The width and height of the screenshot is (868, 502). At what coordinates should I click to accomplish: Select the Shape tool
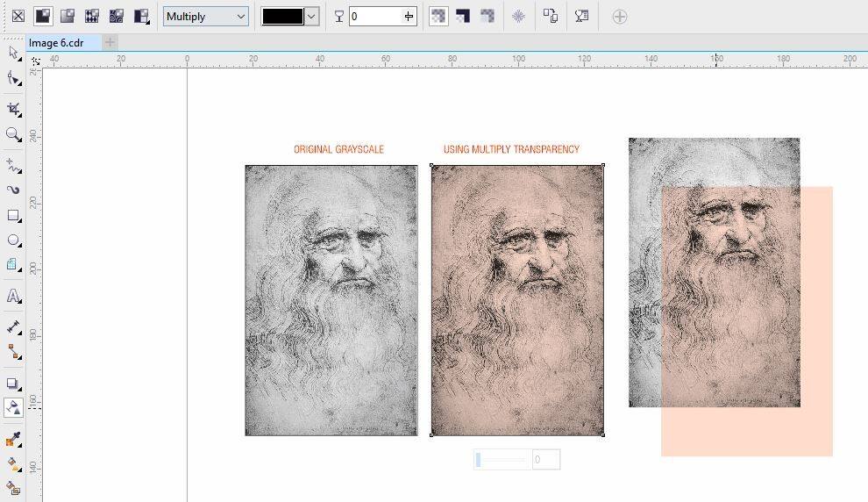coord(14,78)
